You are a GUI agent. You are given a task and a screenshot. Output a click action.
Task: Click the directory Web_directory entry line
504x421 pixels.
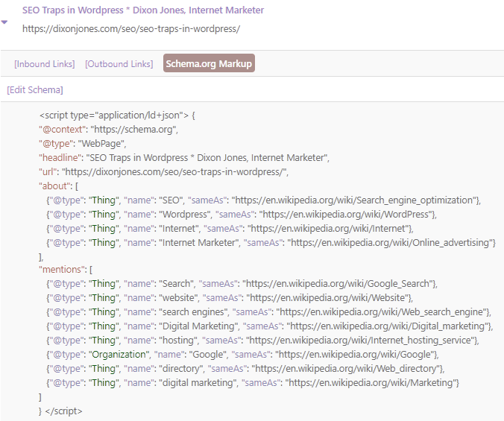(245, 368)
